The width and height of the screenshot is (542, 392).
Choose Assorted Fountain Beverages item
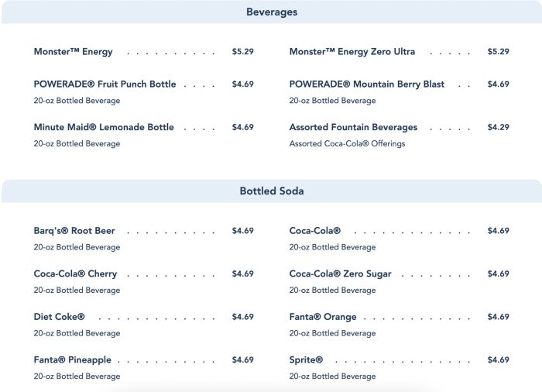353,127
